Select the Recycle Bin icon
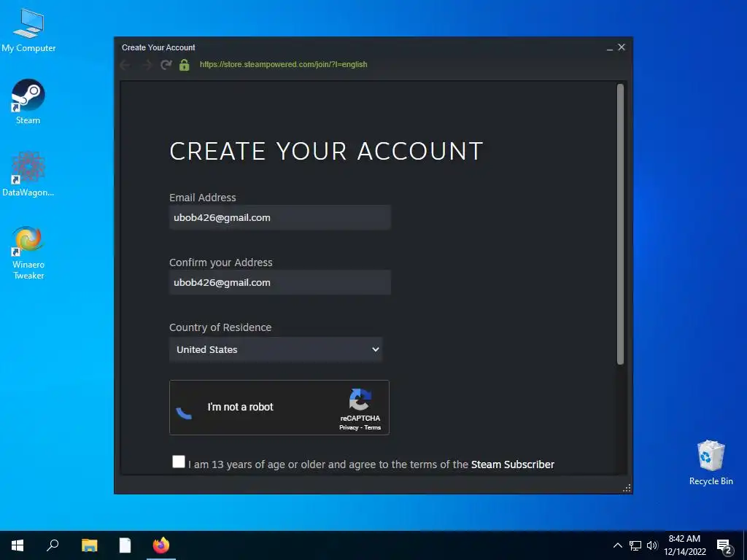Screen dimensions: 747x560 click(711, 463)
